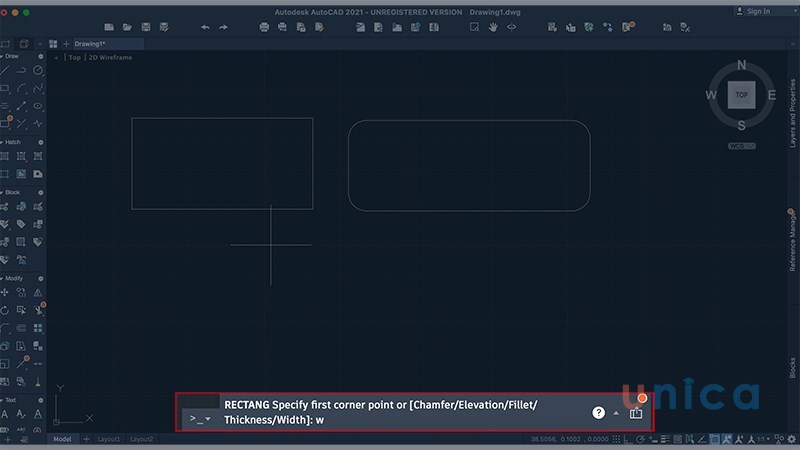Click the Redo arrow icon

[x=223, y=27]
